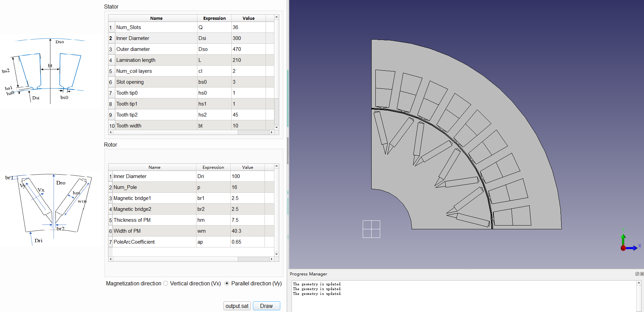The image size is (644, 312).
Task: Edit Magnetic bridge2 value cell
Action: [x=248, y=209]
